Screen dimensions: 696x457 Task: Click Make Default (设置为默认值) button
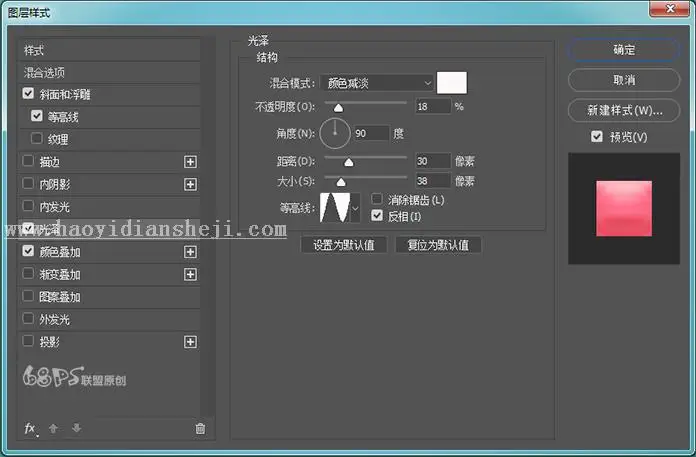[x=344, y=245]
